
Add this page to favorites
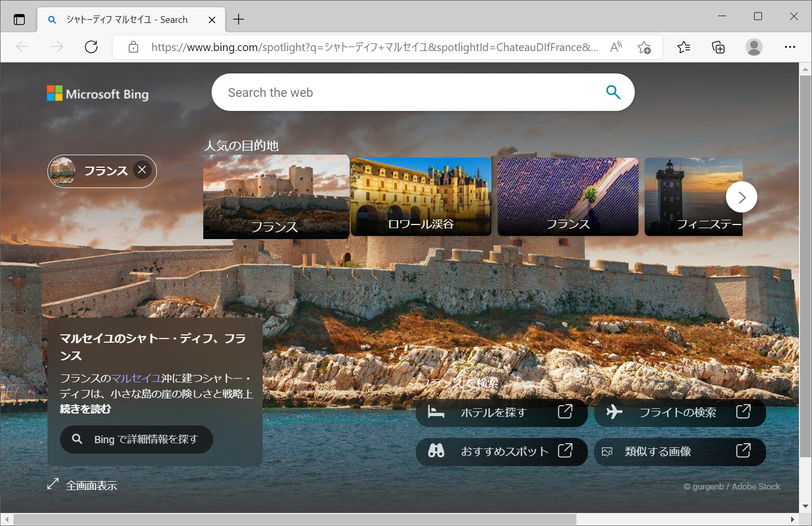[x=644, y=47]
